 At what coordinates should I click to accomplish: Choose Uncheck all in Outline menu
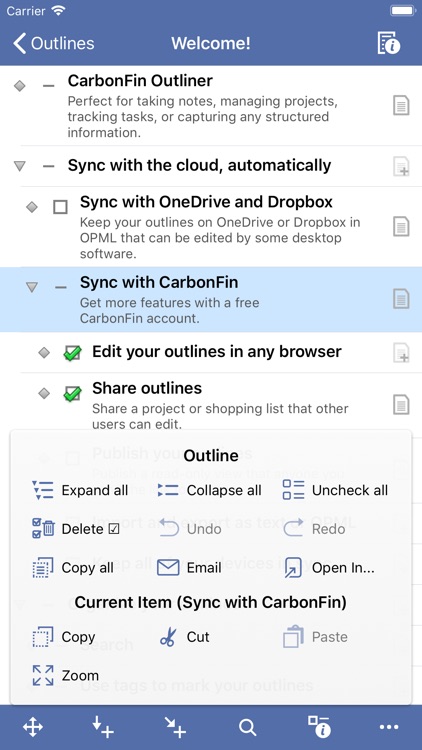point(335,490)
